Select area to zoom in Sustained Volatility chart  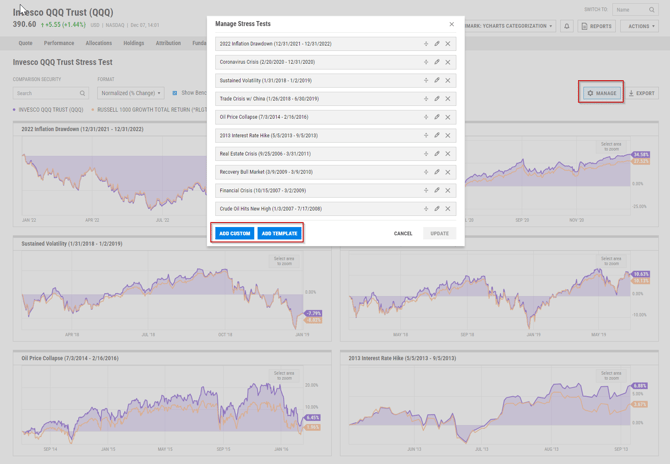(284, 261)
